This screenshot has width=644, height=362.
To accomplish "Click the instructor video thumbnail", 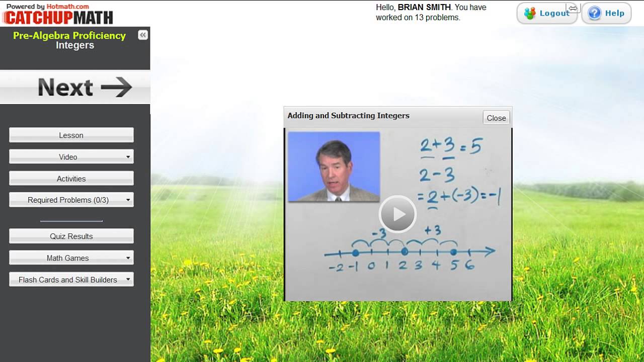I will [x=334, y=166].
